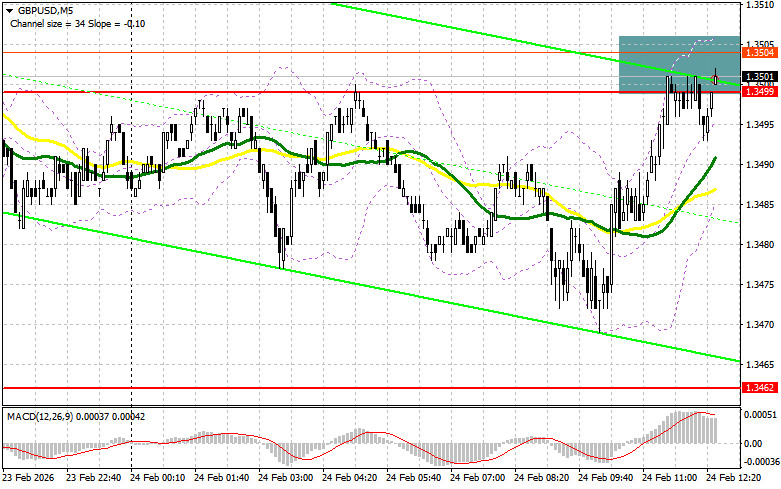This screenshot has height=489, width=781.
Task: Open the GBPUSD,M5 chart menu triangle
Action: [x=9, y=10]
